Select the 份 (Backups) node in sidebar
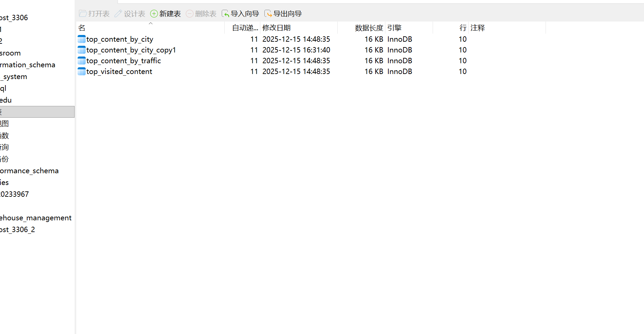 click(4, 159)
